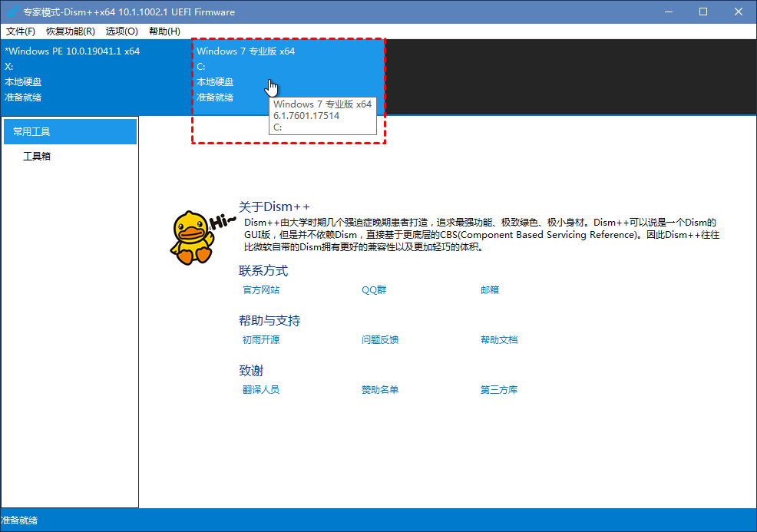Click the 致谢 heading

(251, 371)
